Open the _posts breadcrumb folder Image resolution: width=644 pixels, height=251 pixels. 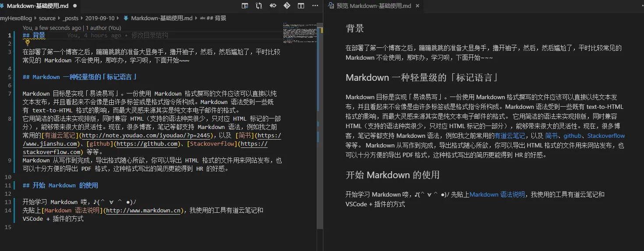[70, 18]
